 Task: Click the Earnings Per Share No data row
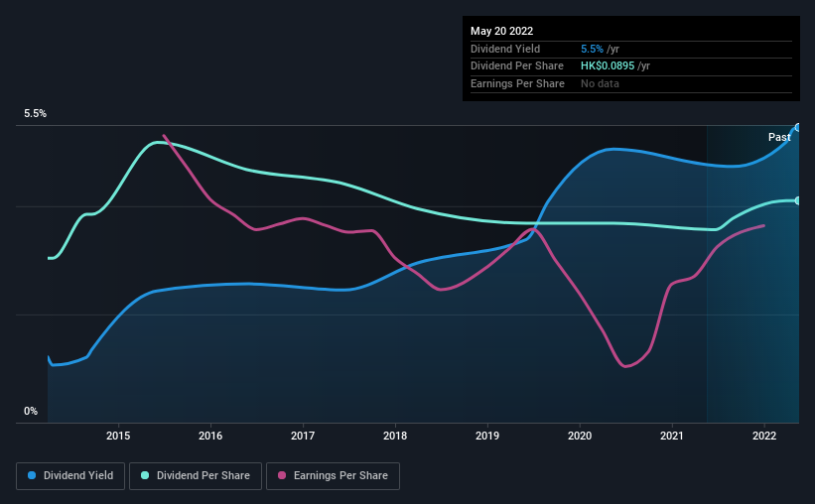(631, 83)
